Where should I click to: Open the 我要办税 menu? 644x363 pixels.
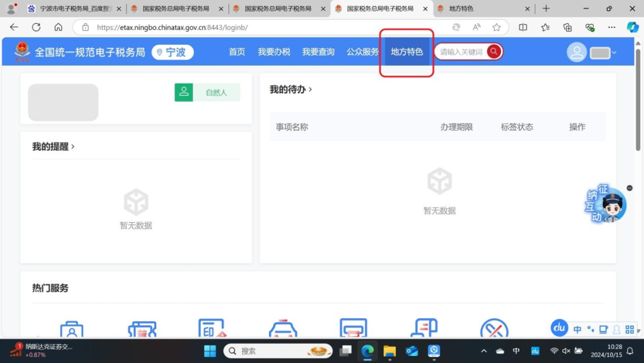click(274, 52)
